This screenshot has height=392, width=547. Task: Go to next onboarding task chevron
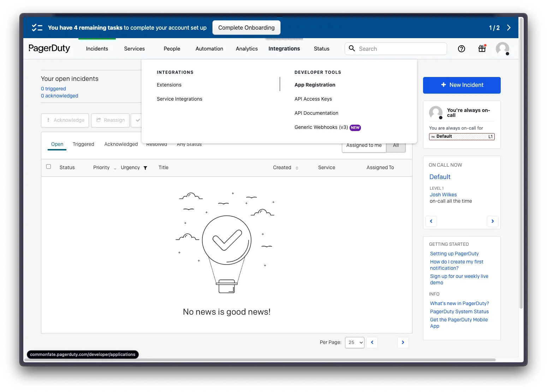tap(509, 28)
